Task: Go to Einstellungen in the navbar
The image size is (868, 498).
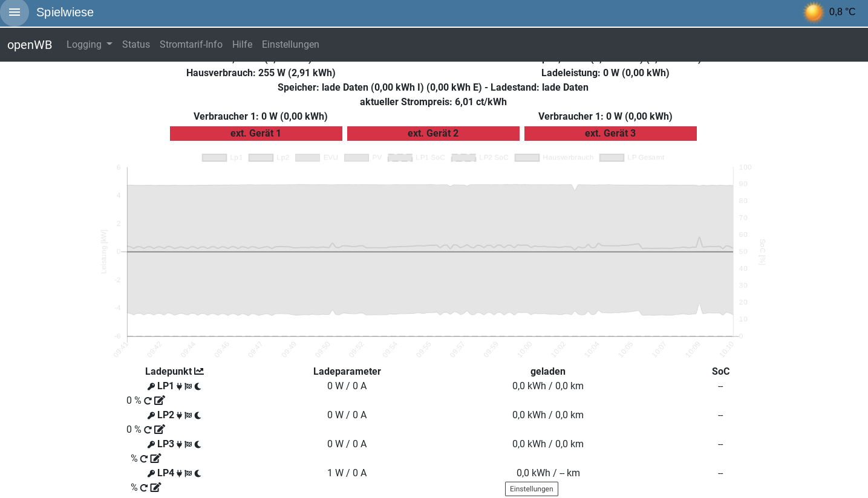Action: point(290,45)
